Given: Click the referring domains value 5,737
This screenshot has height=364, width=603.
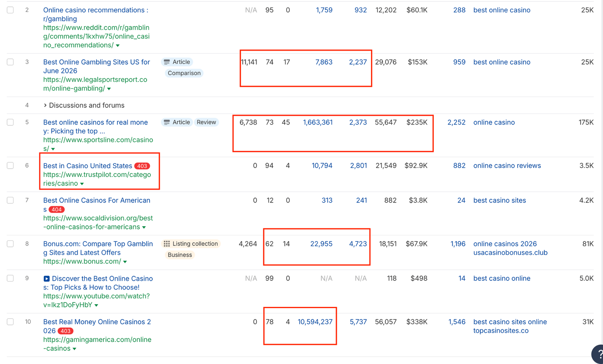Looking at the screenshot, I should 358,321.
